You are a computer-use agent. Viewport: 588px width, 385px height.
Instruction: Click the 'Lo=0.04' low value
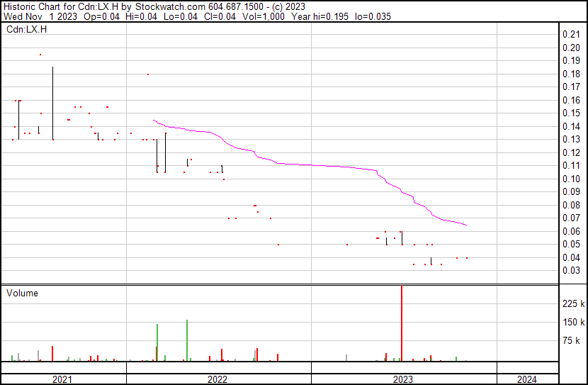[x=181, y=16]
